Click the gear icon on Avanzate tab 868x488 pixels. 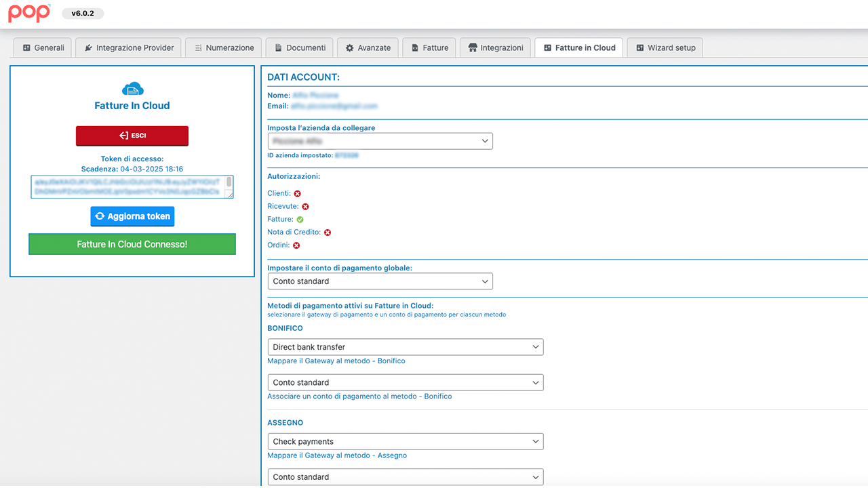(350, 48)
